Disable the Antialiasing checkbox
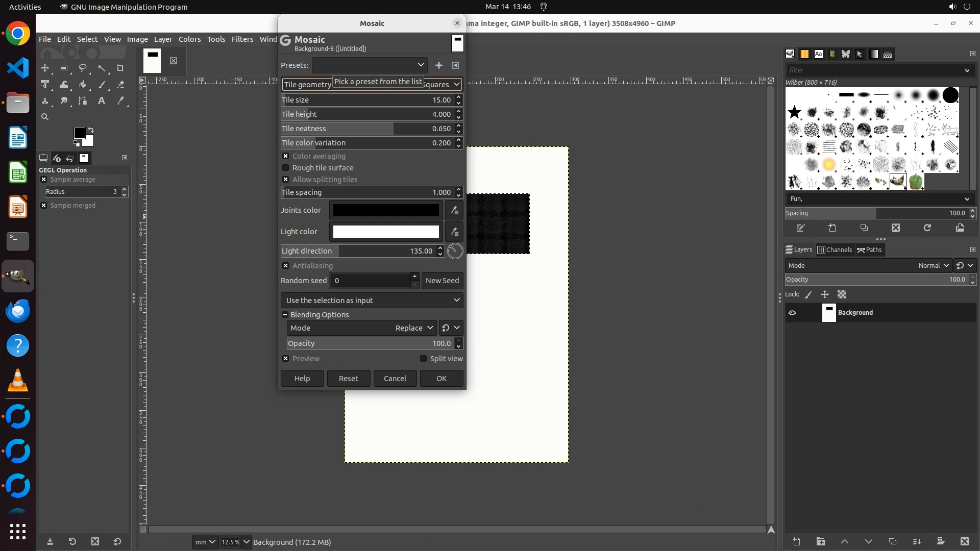 286,266
